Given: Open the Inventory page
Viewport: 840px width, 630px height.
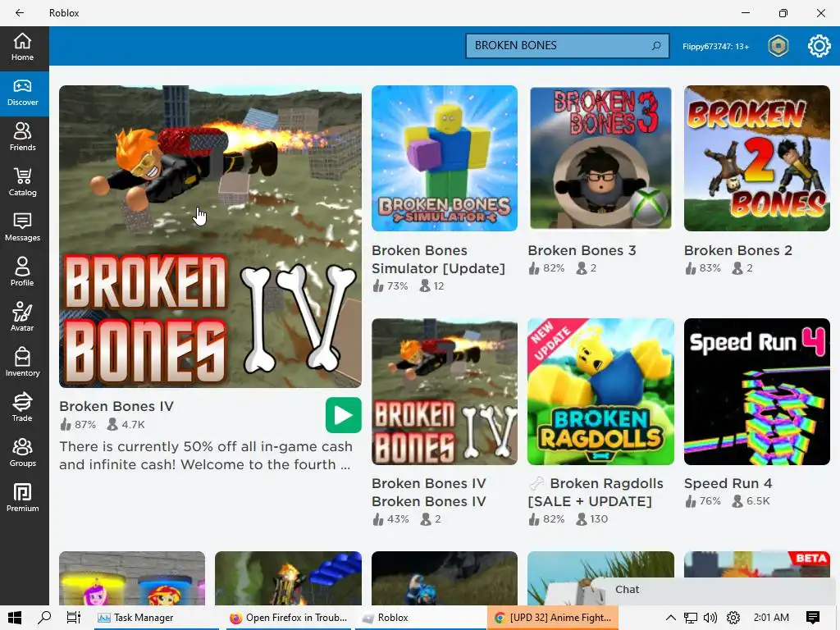Looking at the screenshot, I should pos(22,363).
